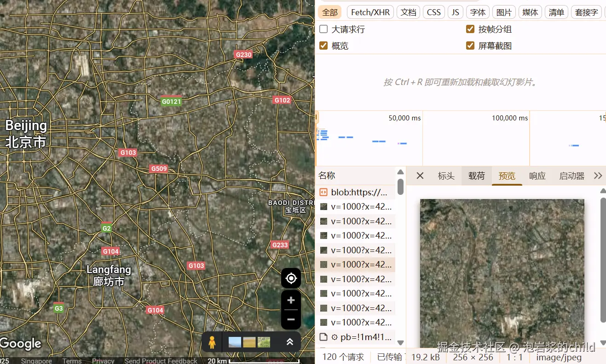This screenshot has width=606, height=364.
Task: Click the Google logo on the map
Action: point(21,344)
